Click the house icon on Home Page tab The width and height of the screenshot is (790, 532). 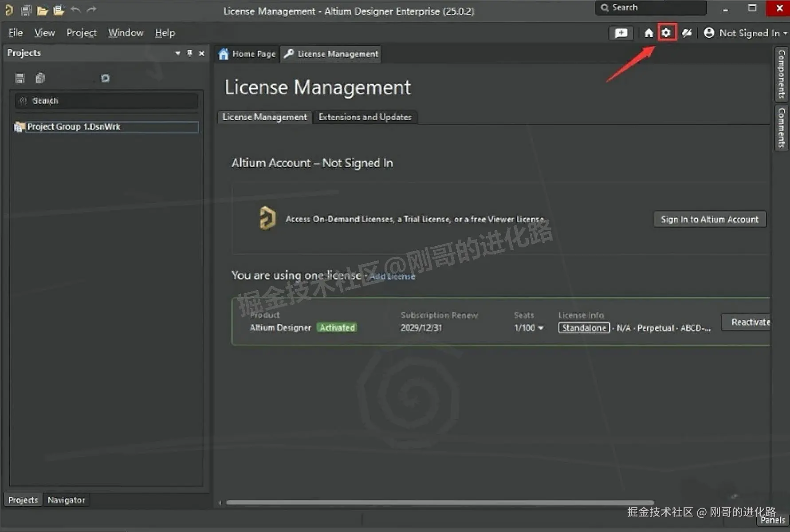click(x=224, y=54)
